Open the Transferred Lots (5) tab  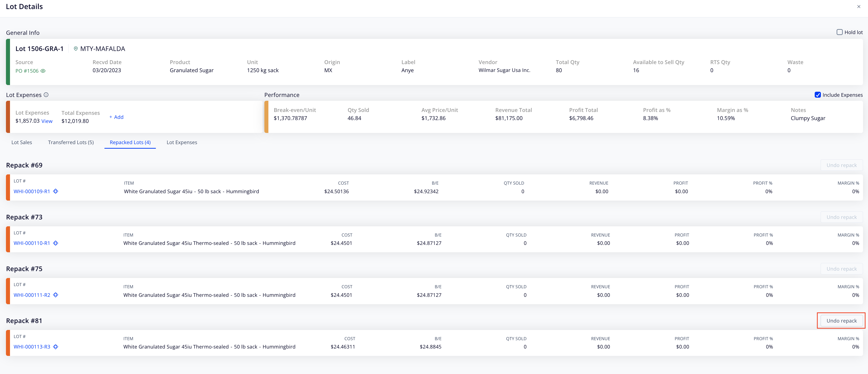click(x=71, y=142)
